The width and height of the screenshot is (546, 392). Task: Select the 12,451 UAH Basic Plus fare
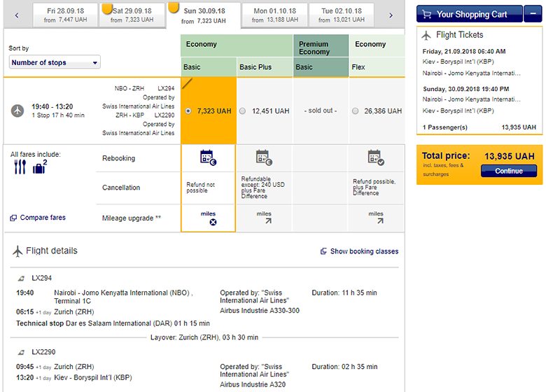[243, 111]
